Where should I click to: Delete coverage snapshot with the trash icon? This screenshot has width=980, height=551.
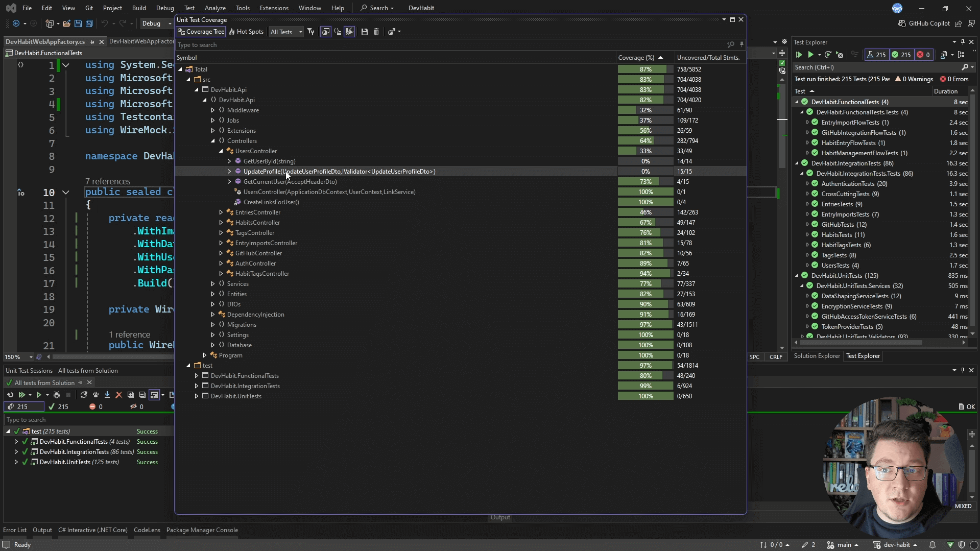point(376,32)
